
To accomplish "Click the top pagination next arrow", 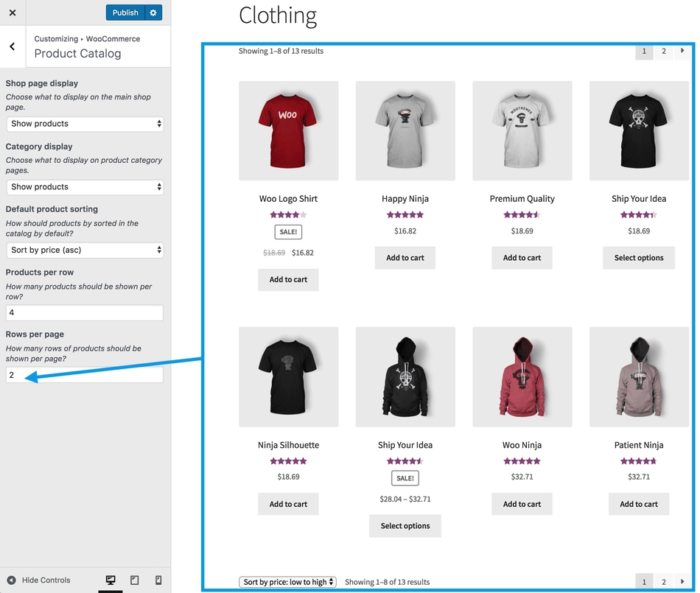I will click(682, 51).
